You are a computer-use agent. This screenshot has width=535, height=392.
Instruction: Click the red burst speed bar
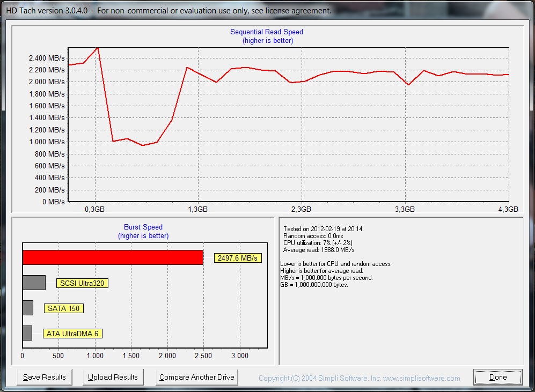pos(113,257)
